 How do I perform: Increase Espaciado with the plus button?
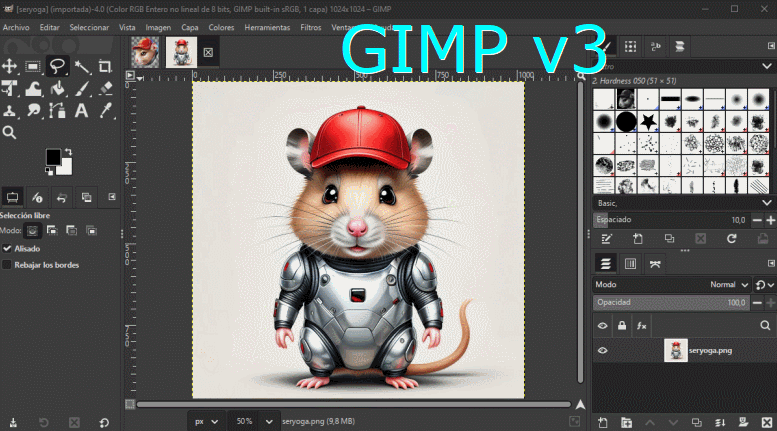771,220
